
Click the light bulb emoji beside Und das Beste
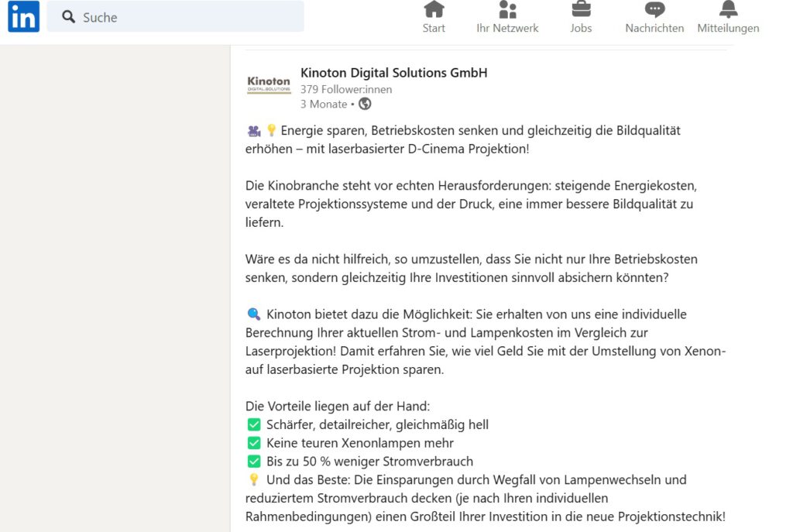254,479
